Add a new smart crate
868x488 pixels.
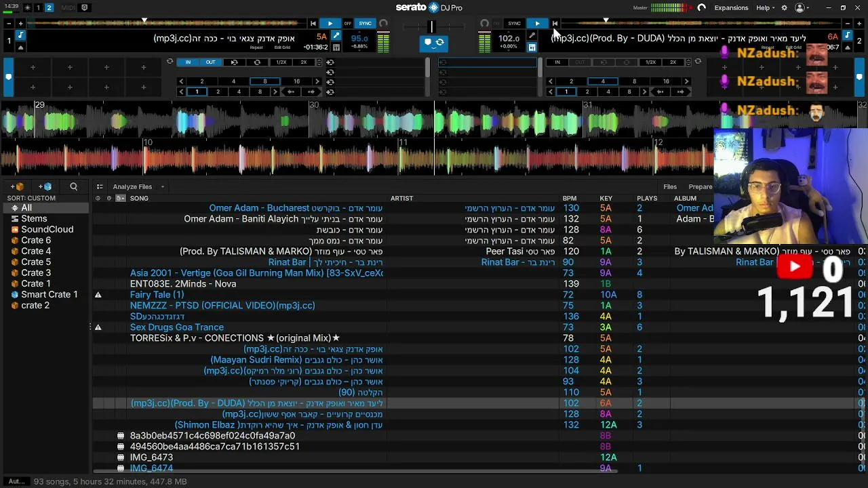pyautogui.click(x=45, y=186)
